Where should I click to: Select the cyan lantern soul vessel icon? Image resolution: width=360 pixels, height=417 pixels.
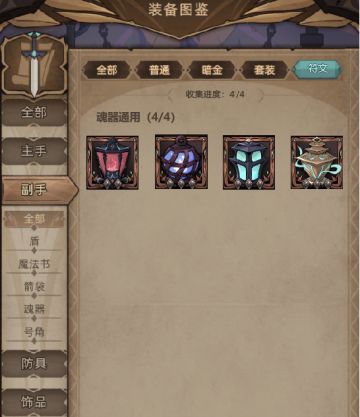click(249, 162)
